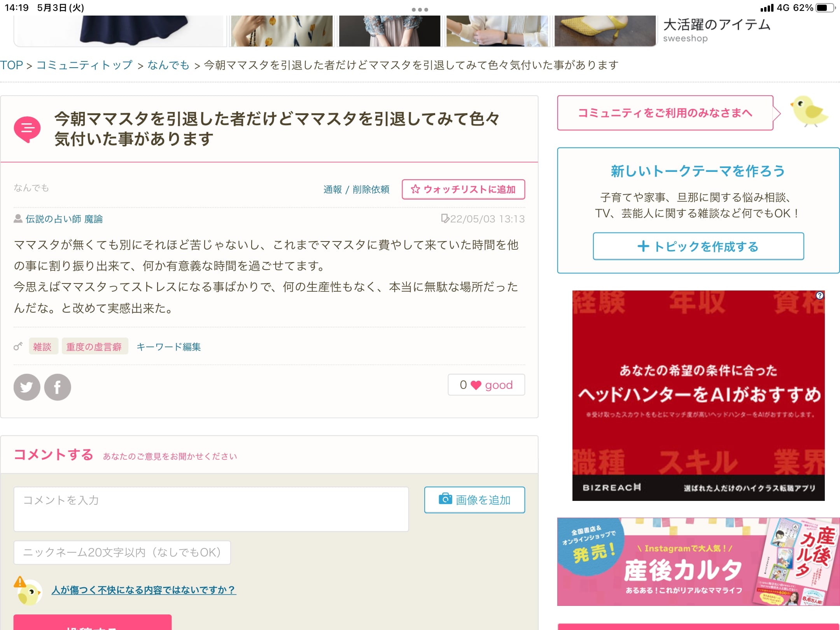The image size is (840, 630).
Task: Click the author profile icon 伝説の占い師 魔論
Action: pos(18,219)
